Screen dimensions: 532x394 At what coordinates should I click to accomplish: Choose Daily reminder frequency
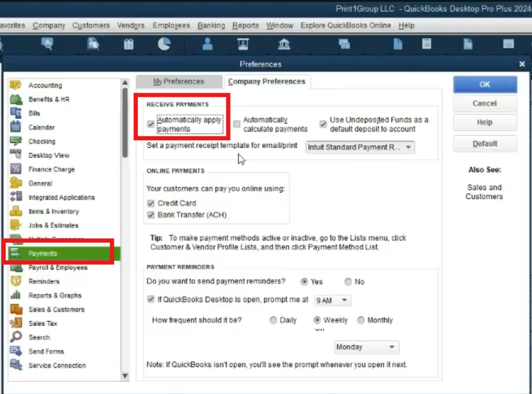pyautogui.click(x=273, y=320)
